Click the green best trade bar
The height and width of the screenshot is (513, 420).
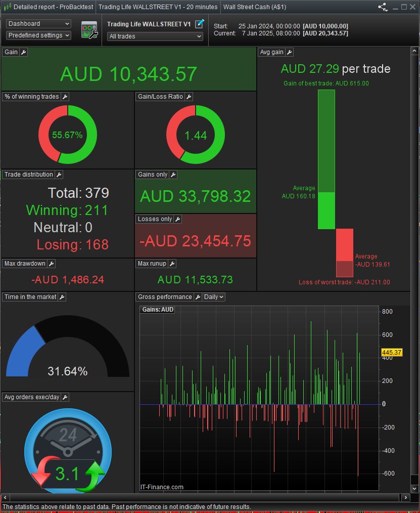(326, 159)
